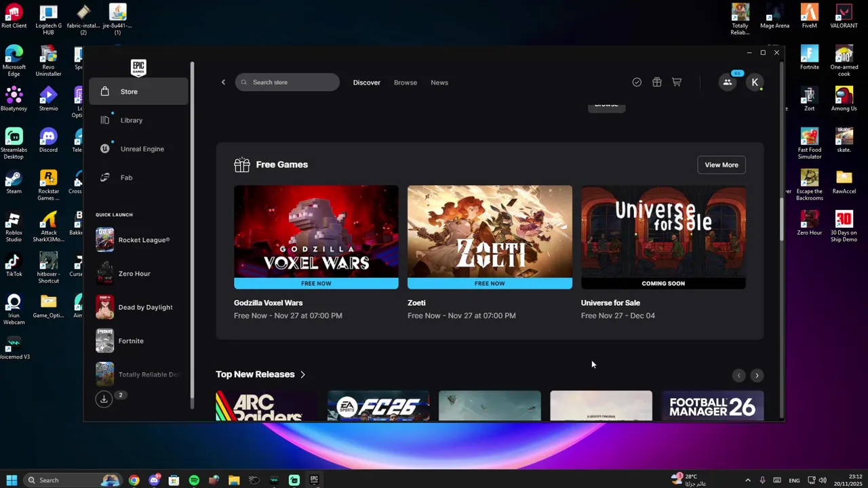Launch Fortnite from Quick Launch

138,341
